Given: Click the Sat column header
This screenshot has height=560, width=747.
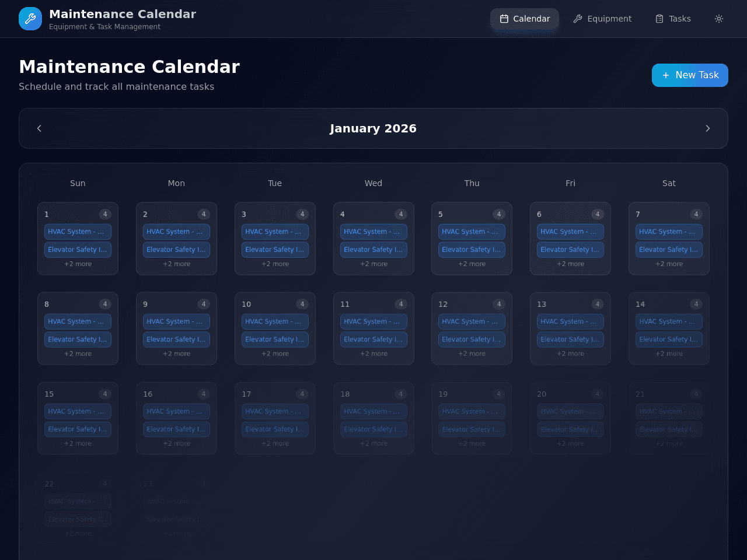Looking at the screenshot, I should click(669, 183).
